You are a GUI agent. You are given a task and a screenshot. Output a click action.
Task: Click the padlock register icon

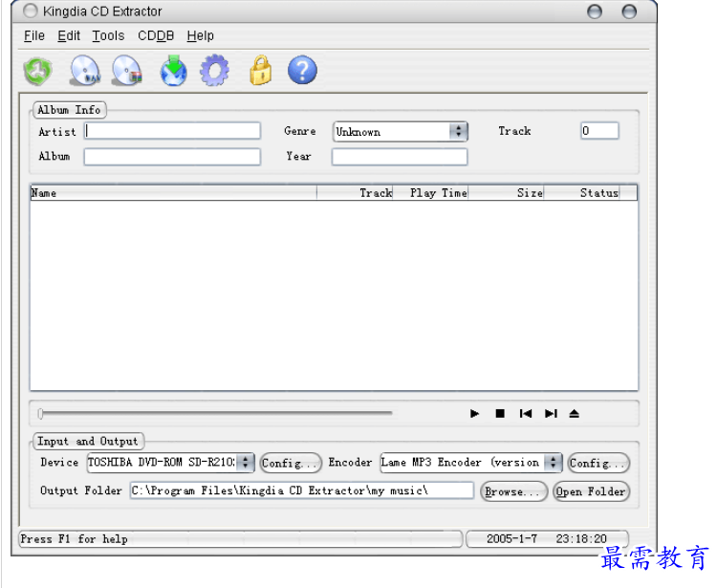coord(261,71)
